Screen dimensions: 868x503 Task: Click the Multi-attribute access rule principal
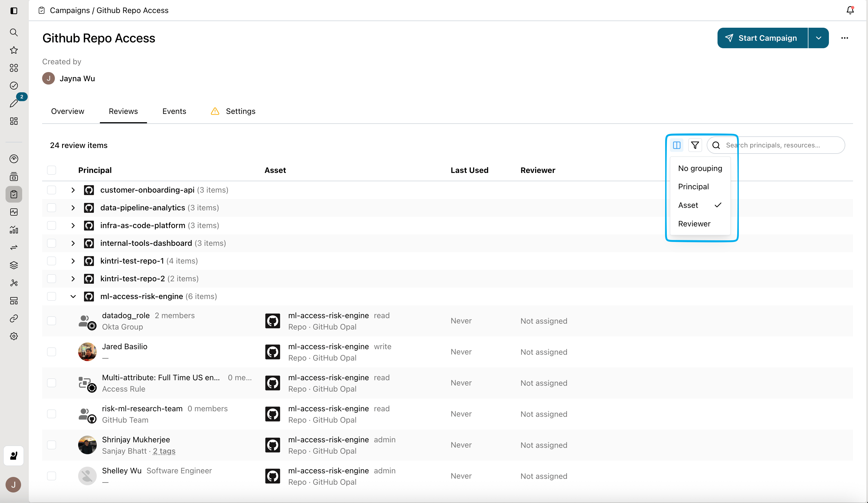(161, 377)
